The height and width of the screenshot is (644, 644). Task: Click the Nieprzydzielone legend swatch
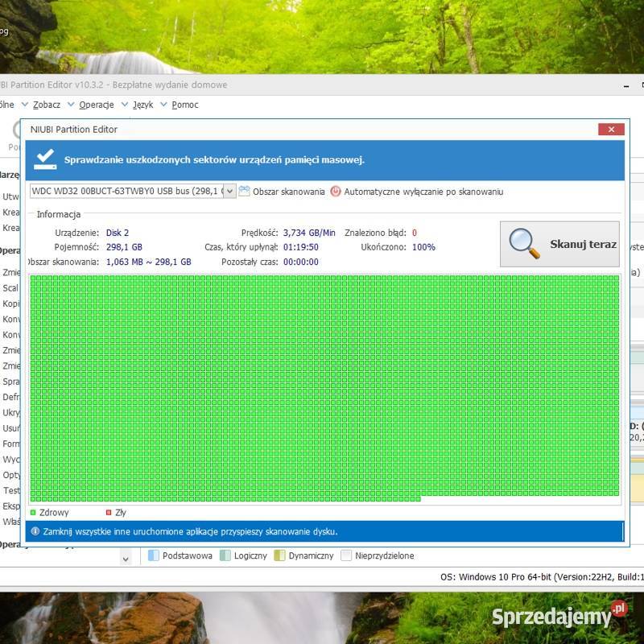coord(346,555)
